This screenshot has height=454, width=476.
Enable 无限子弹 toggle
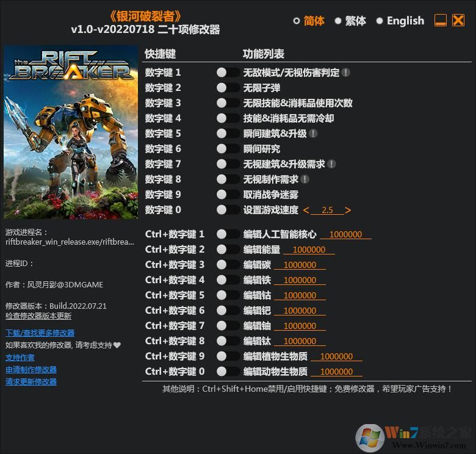[228, 88]
